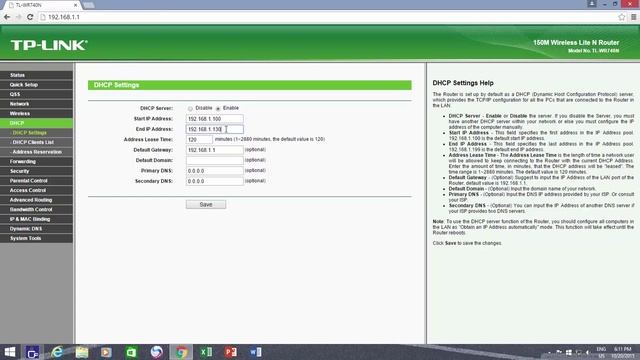Switch to Chrome in the taskbar
The height and width of the screenshot is (360, 640).
click(x=181, y=352)
